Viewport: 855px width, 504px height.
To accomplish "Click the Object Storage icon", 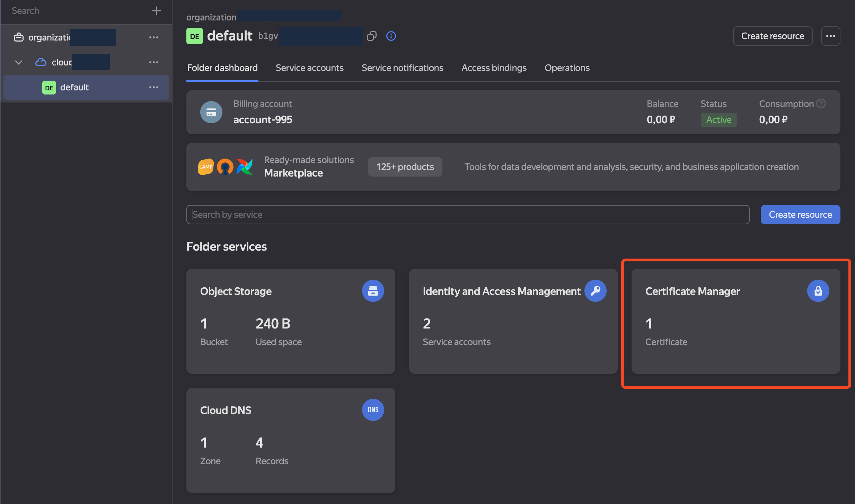I will click(x=373, y=291).
